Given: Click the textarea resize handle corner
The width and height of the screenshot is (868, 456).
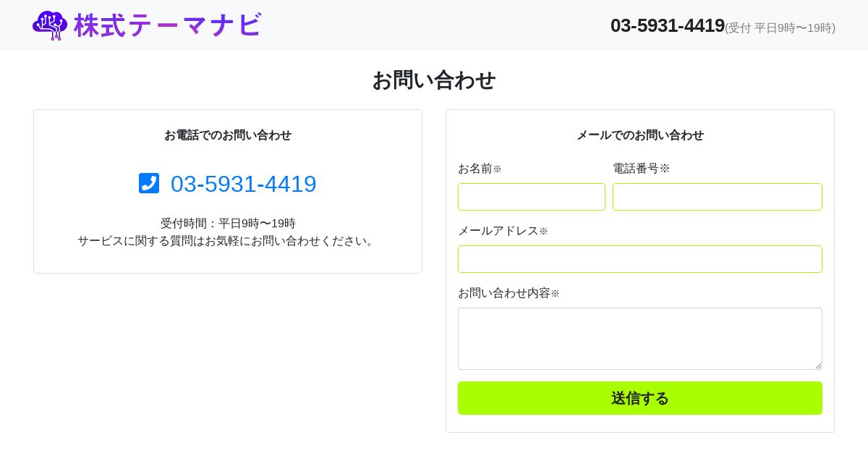Looking at the screenshot, I should click(x=818, y=366).
